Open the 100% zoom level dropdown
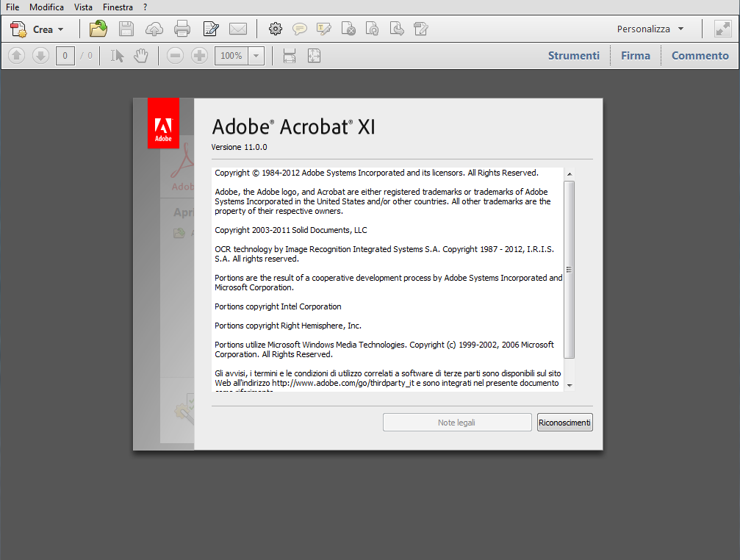Image resolution: width=740 pixels, height=560 pixels. pos(256,56)
